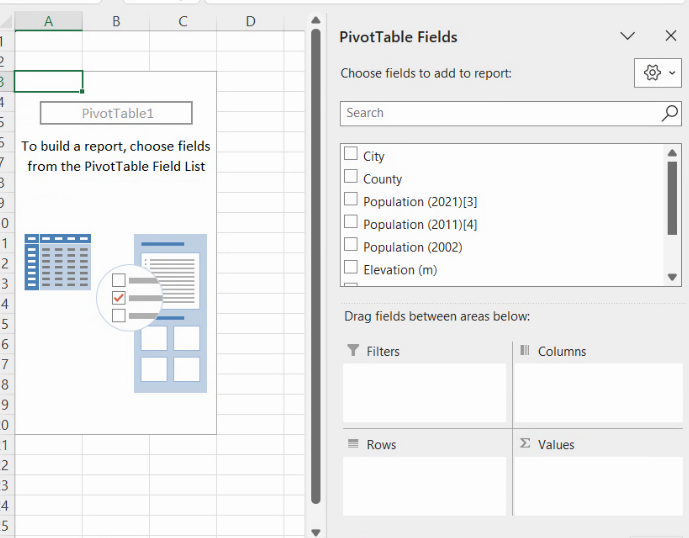Check the City field checkbox

tap(351, 155)
